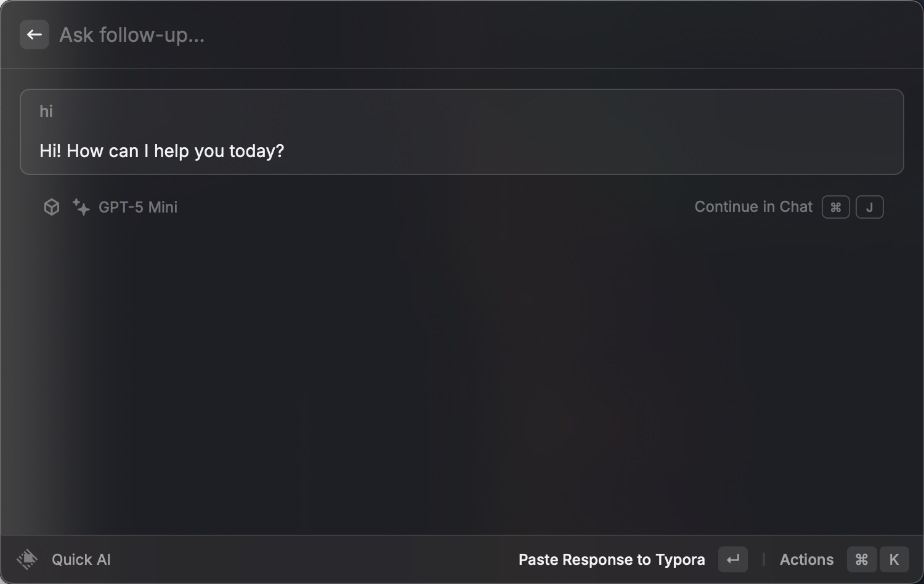924x584 pixels.
Task: Click the sparkle icon beside GPT-5 Mini
Action: tap(81, 207)
